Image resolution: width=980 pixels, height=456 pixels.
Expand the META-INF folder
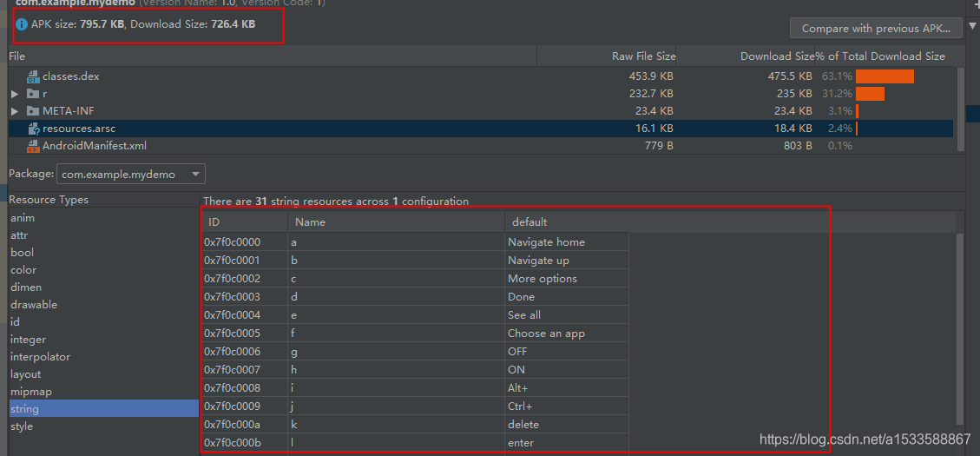coord(15,111)
